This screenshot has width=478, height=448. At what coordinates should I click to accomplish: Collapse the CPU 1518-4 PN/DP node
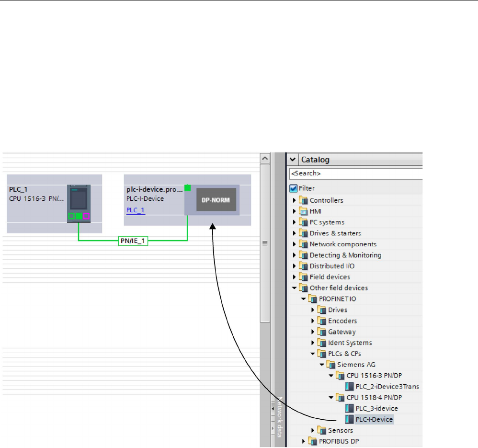click(x=331, y=398)
